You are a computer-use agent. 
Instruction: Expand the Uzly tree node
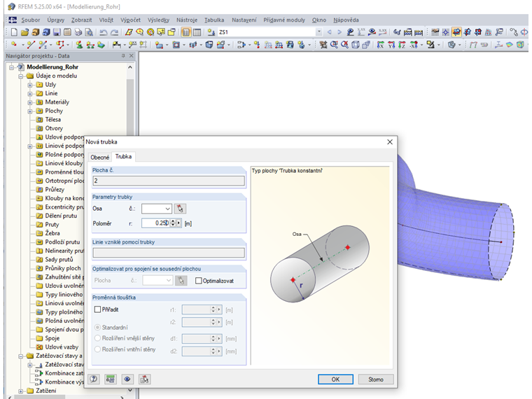pos(30,85)
